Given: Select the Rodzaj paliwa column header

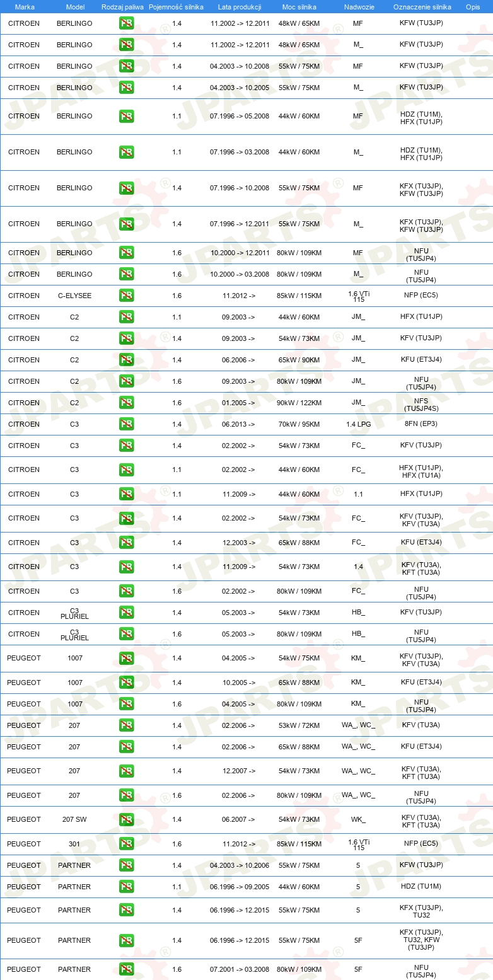Looking at the screenshot, I should (x=122, y=6).
